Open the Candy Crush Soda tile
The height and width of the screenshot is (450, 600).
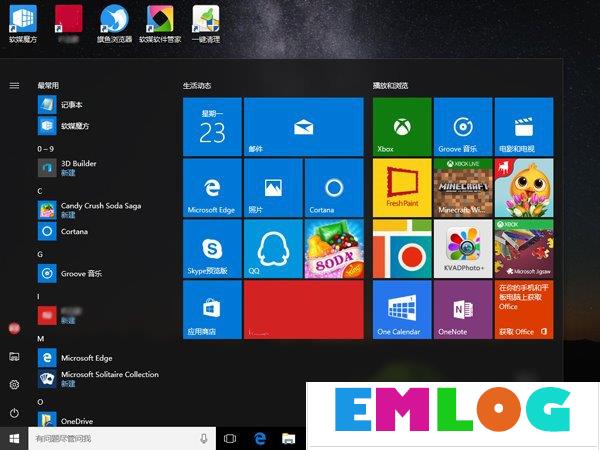(x=334, y=249)
